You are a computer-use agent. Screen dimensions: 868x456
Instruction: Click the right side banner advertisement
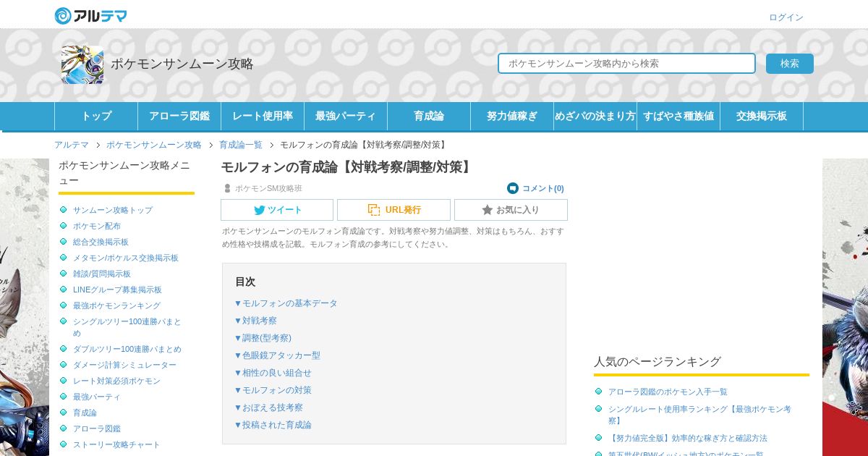tap(845, 307)
